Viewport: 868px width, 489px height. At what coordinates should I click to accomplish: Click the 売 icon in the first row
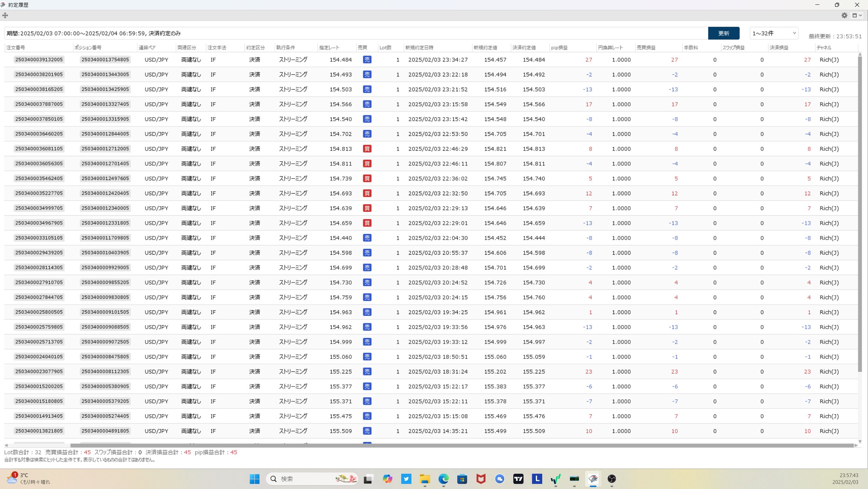click(367, 60)
